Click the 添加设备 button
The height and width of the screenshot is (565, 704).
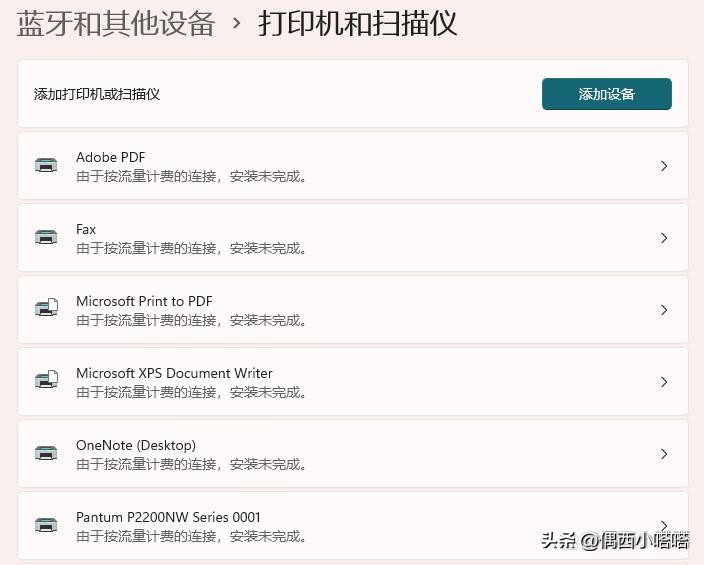(x=607, y=94)
